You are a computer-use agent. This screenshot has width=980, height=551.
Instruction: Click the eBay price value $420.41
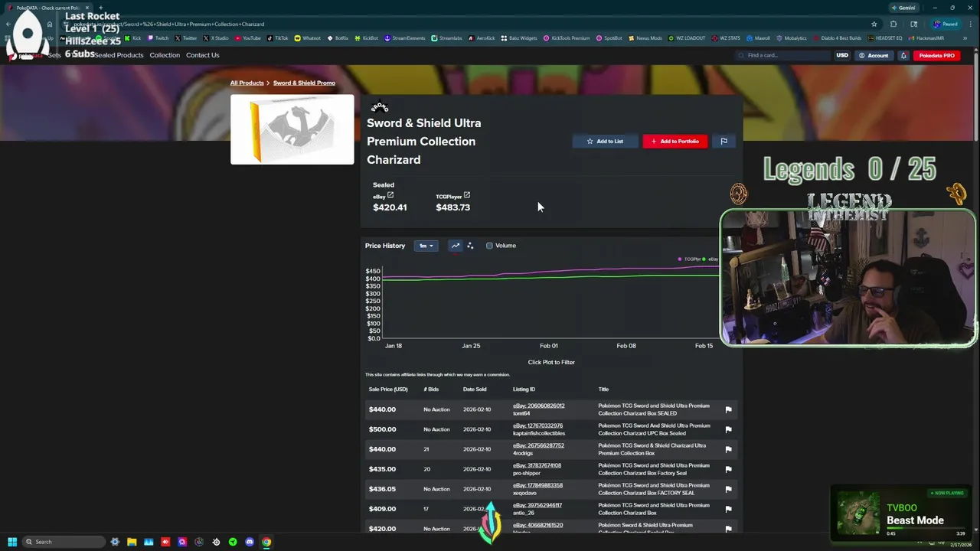coord(390,207)
